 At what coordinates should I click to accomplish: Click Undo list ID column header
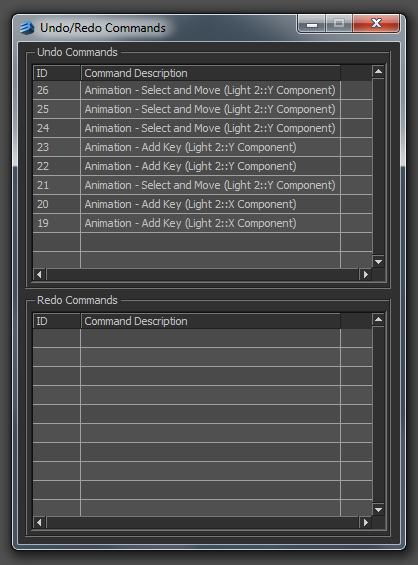click(57, 73)
